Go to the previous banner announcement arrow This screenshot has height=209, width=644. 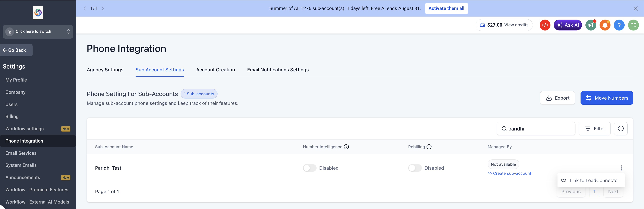[x=85, y=8]
